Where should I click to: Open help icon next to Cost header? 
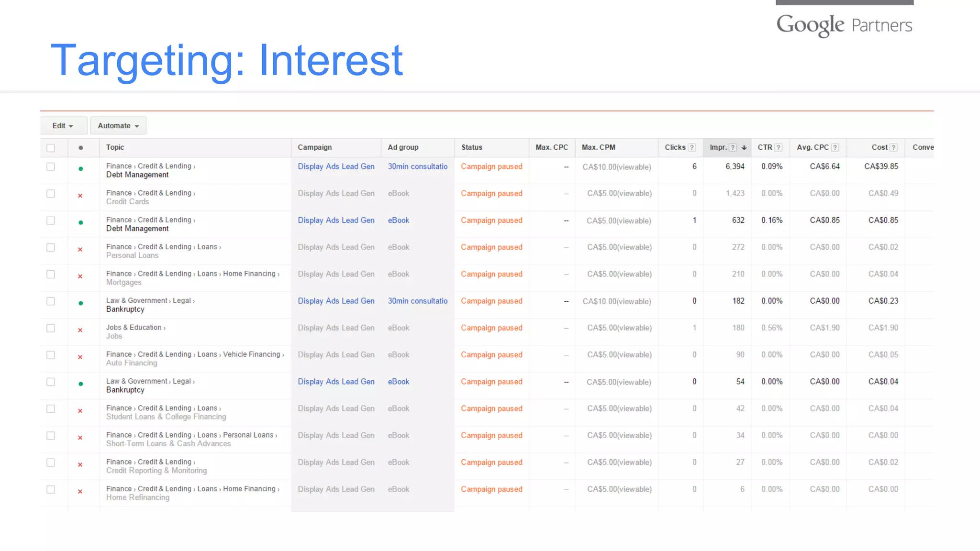click(x=893, y=148)
